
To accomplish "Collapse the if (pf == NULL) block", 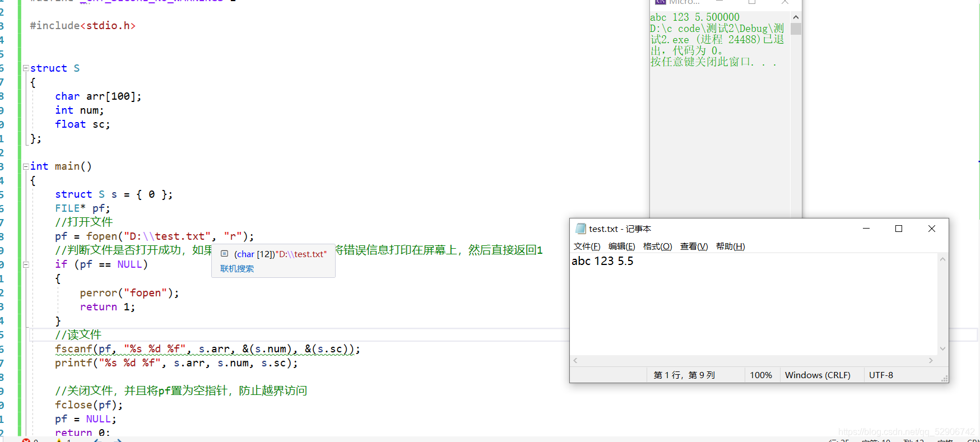I will click(26, 264).
